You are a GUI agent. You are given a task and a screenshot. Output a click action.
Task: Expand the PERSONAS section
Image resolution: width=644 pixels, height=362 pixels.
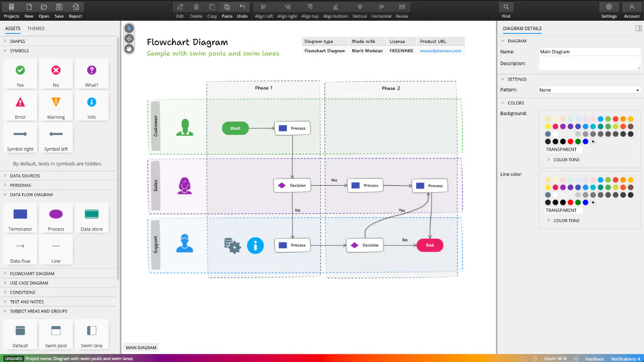click(58, 185)
